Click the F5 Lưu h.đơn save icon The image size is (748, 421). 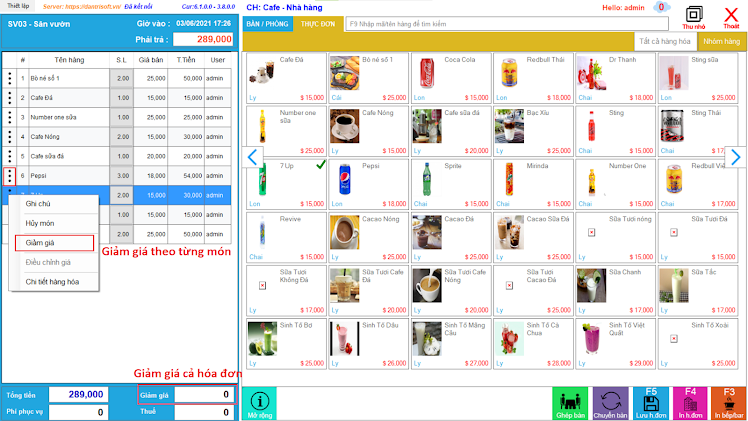click(651, 403)
